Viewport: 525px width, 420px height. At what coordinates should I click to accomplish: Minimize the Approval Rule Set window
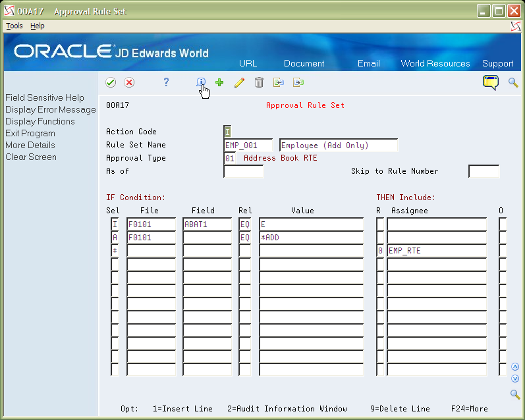(x=483, y=11)
